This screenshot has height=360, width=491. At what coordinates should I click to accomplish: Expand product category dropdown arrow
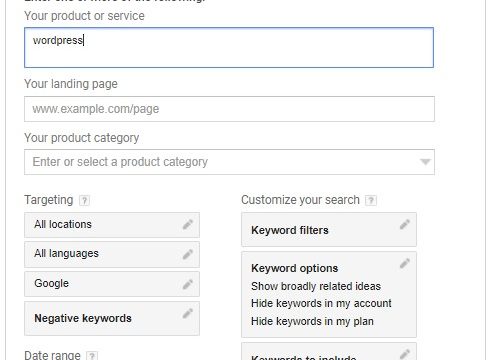tap(425, 162)
